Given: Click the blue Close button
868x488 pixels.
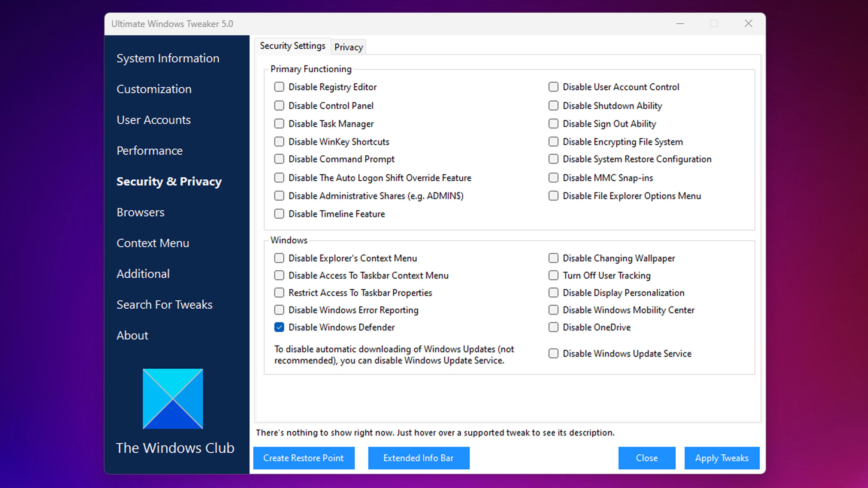Looking at the screenshot, I should 647,458.
